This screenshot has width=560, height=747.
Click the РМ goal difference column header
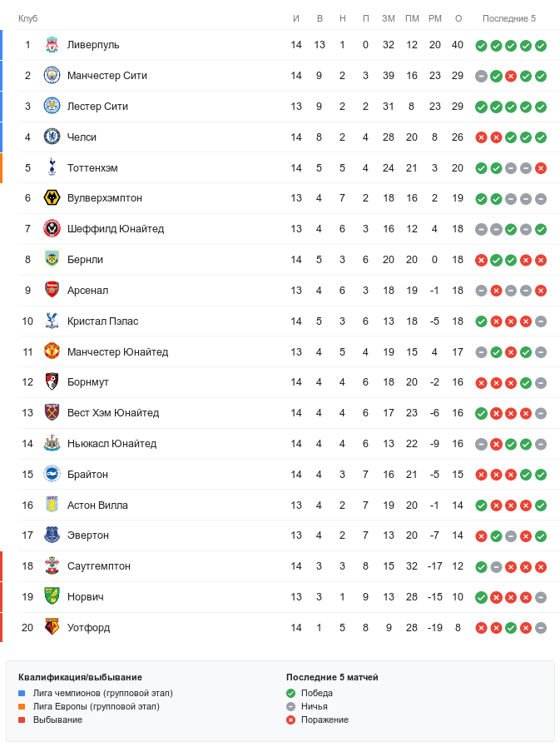[x=434, y=18]
